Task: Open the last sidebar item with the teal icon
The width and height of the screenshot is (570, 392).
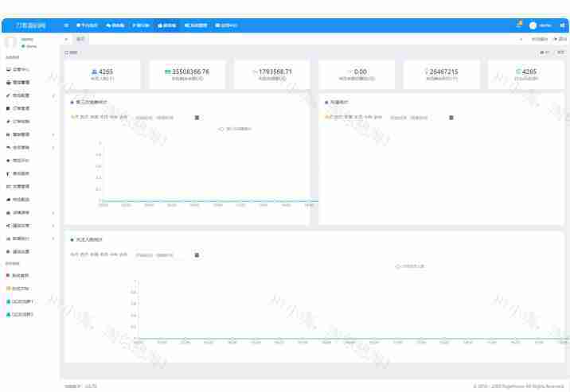Action: (22, 314)
